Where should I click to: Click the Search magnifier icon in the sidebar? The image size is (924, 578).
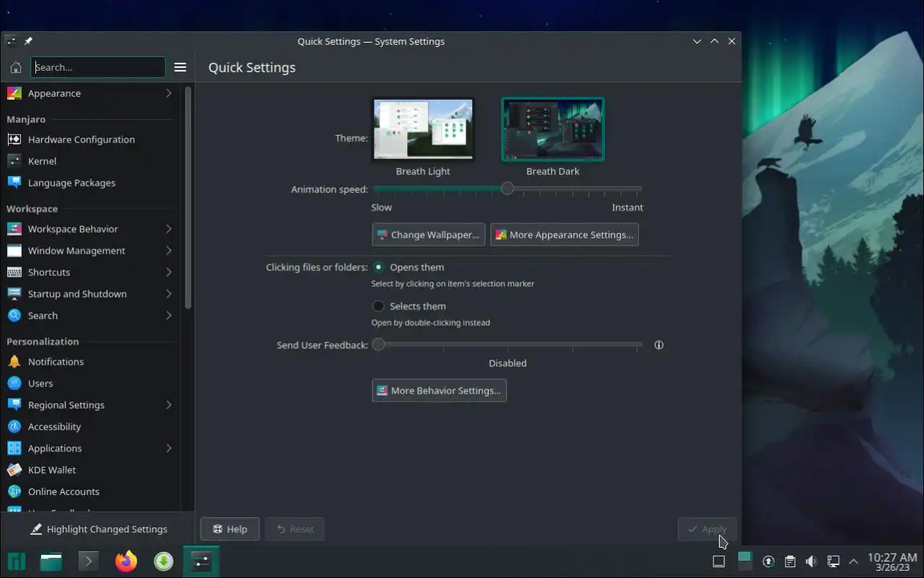click(x=14, y=316)
